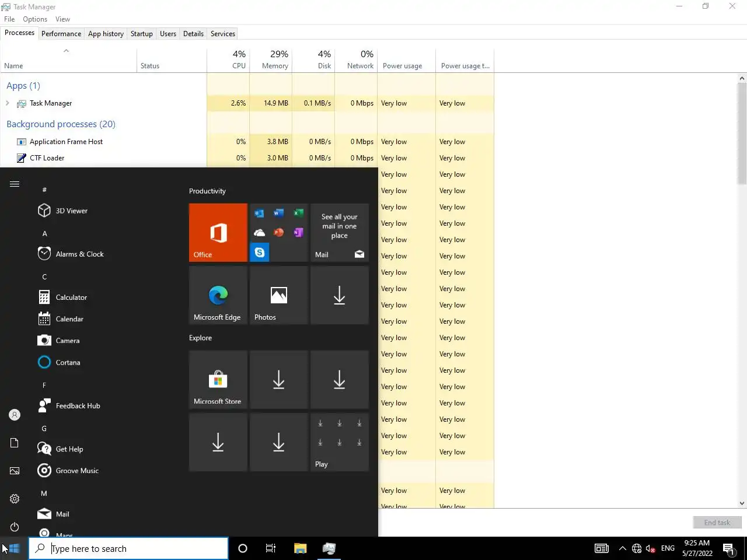The width and height of the screenshot is (747, 560).
Task: Click the Windows Start button
Action: (x=14, y=548)
